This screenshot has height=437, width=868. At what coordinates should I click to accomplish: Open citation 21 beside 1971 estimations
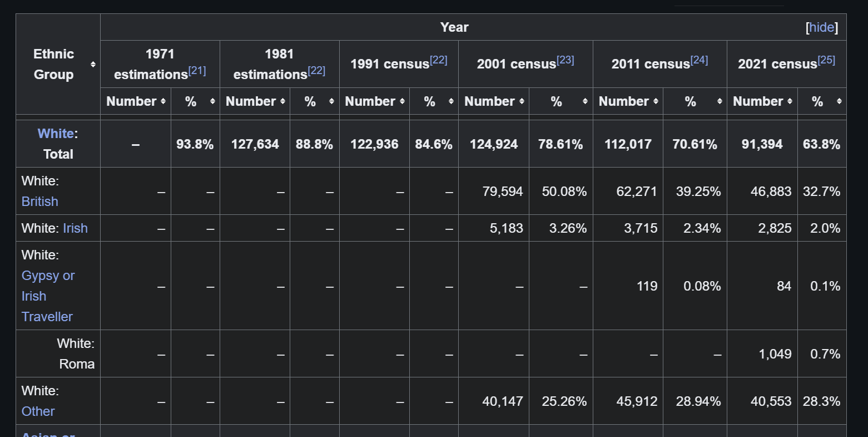197,71
